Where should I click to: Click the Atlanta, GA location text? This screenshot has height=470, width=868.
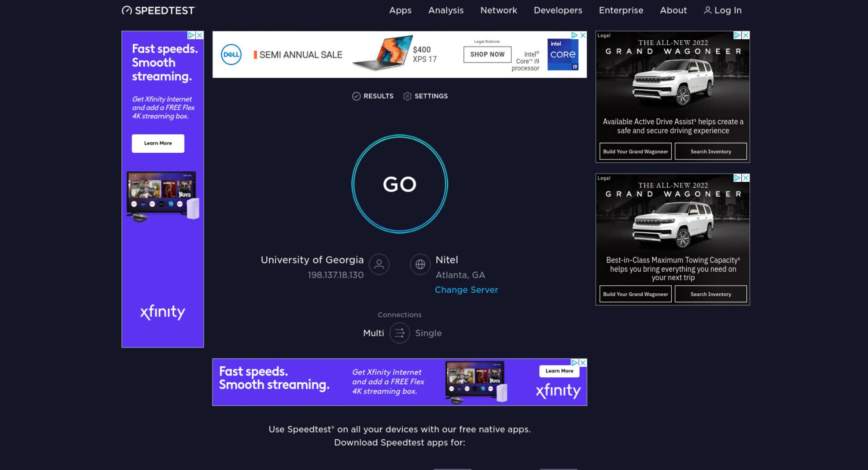pyautogui.click(x=460, y=275)
